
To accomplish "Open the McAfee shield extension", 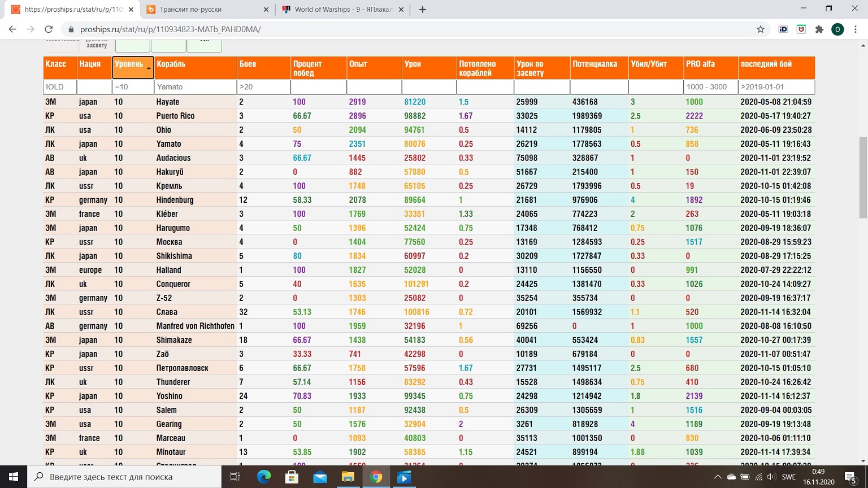I will coord(801,29).
